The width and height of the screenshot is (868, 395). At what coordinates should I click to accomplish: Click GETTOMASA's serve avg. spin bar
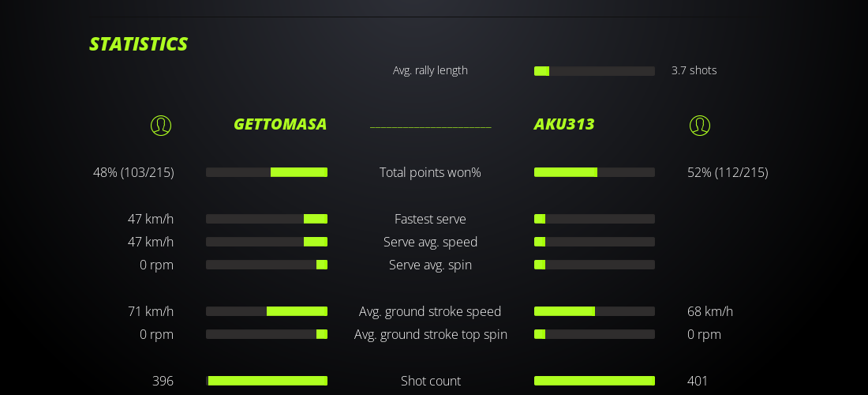[267, 265]
